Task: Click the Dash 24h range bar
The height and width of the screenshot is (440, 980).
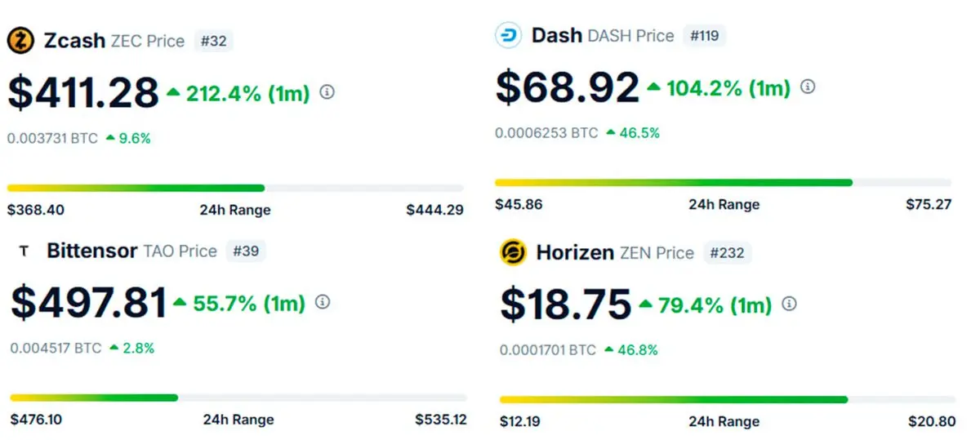Action: pos(723,182)
